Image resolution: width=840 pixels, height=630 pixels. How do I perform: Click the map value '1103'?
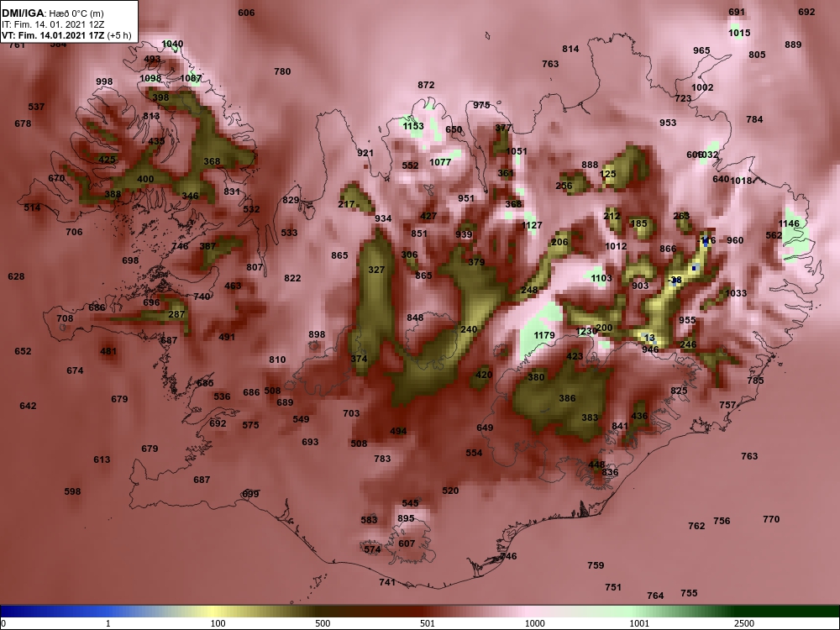click(601, 277)
